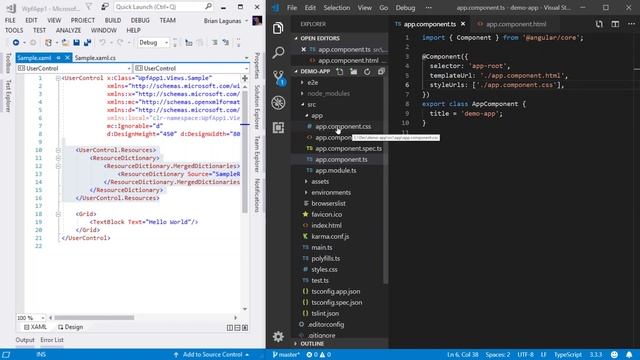
Task: Open the Explorer view in VS Code activity bar
Action: click(x=278, y=28)
